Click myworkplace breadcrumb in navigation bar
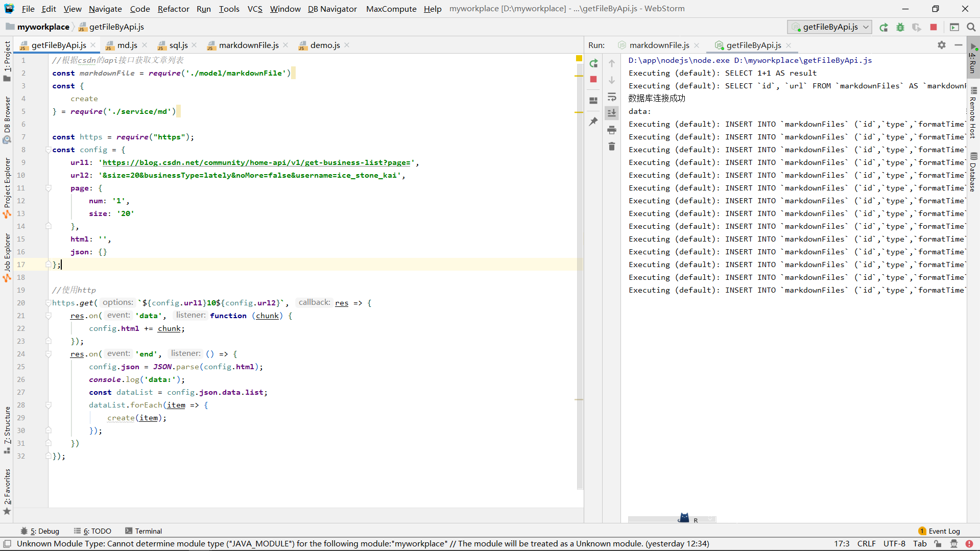This screenshot has width=980, height=551. pyautogui.click(x=38, y=27)
